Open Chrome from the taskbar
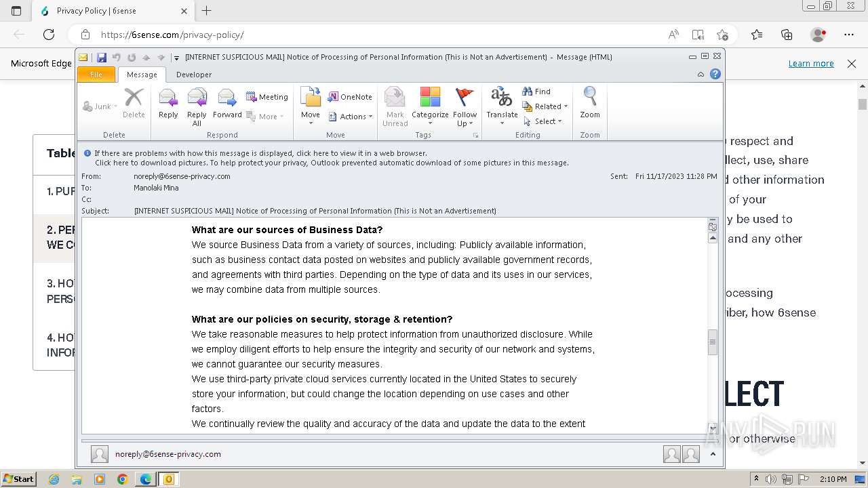The image size is (868, 488). [122, 479]
